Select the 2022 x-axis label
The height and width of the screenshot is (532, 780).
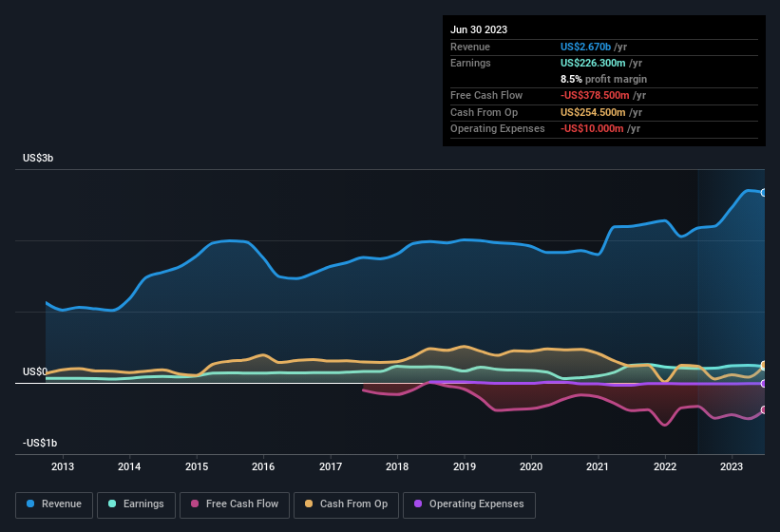coord(665,466)
